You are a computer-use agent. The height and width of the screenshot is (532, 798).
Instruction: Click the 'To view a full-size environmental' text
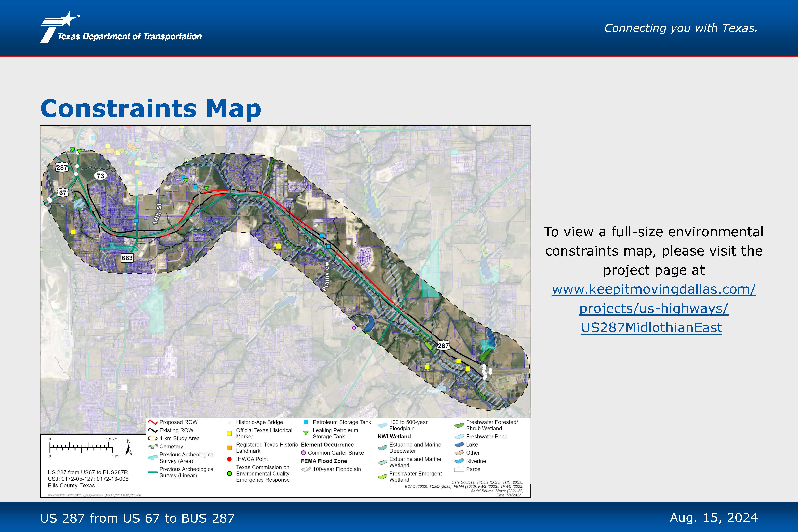click(653, 232)
